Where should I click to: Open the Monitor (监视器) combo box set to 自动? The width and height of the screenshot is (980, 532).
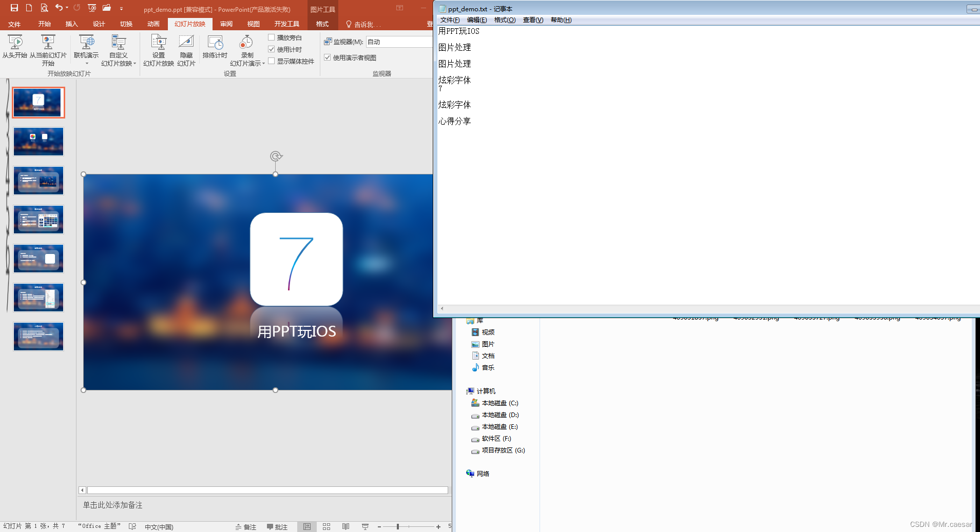pyautogui.click(x=399, y=42)
